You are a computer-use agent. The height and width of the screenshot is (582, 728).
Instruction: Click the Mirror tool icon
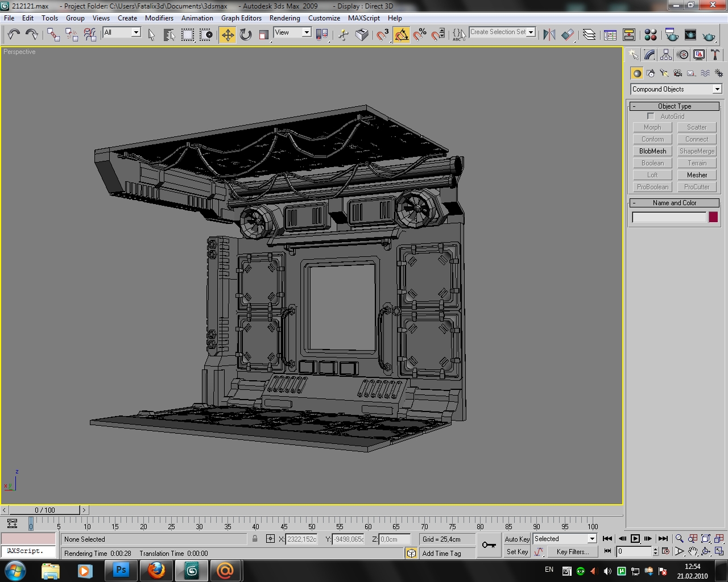[x=549, y=35]
